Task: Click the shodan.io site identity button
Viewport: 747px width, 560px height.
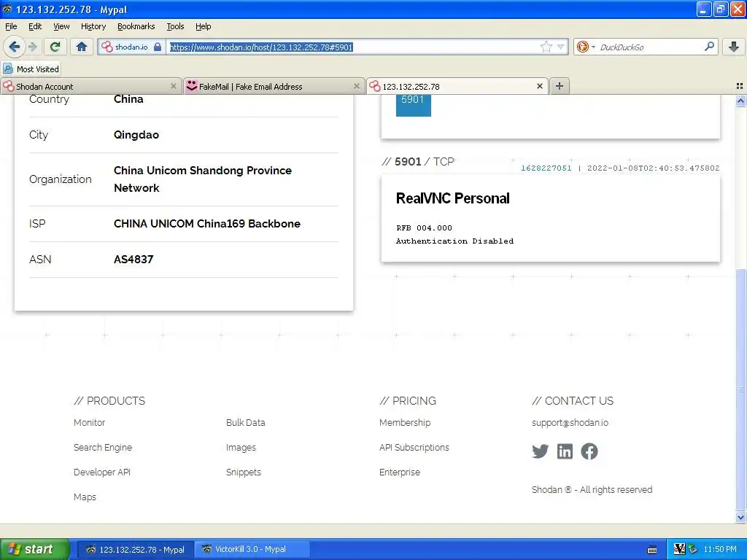Action: (x=131, y=47)
